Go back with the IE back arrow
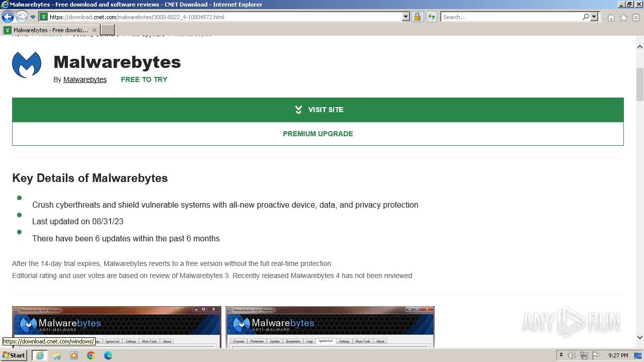This screenshot has height=362, width=644. [8, 17]
